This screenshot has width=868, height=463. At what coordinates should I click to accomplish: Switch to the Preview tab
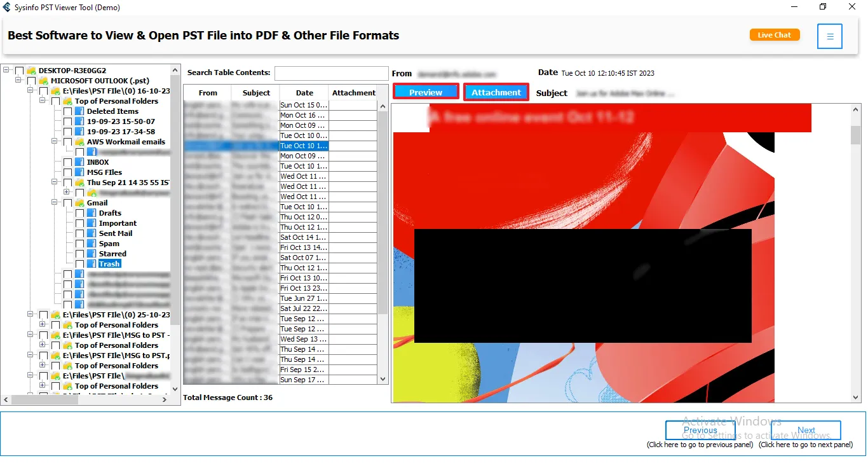(426, 92)
